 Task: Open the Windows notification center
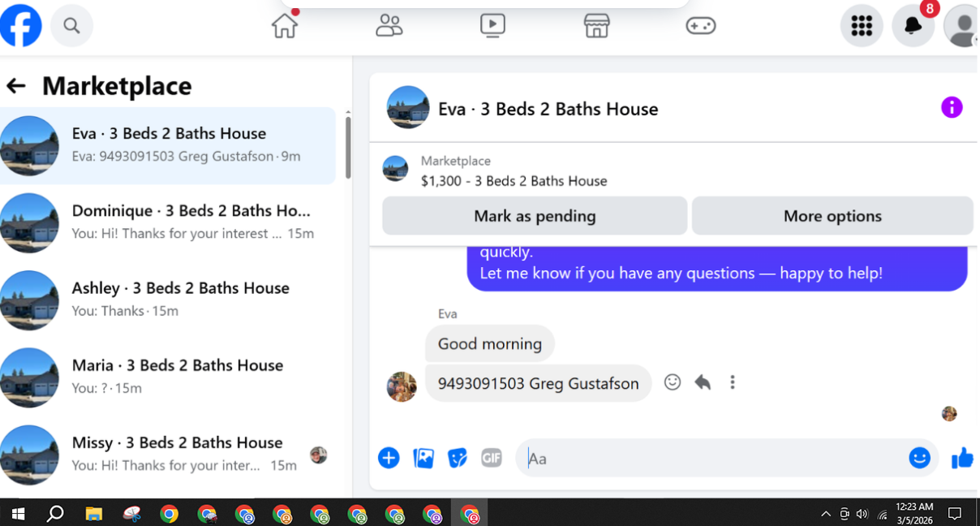[x=955, y=514]
